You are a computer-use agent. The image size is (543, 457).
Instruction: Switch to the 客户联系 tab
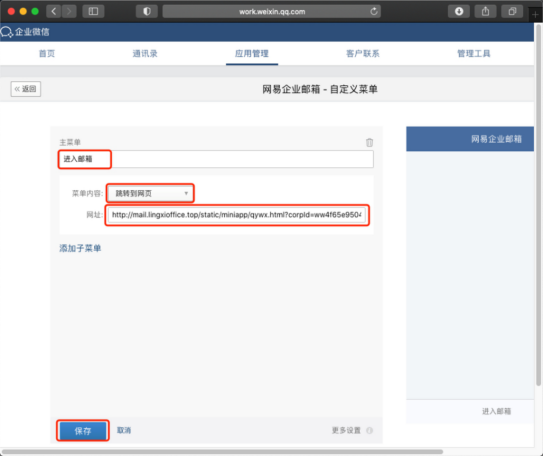(363, 53)
